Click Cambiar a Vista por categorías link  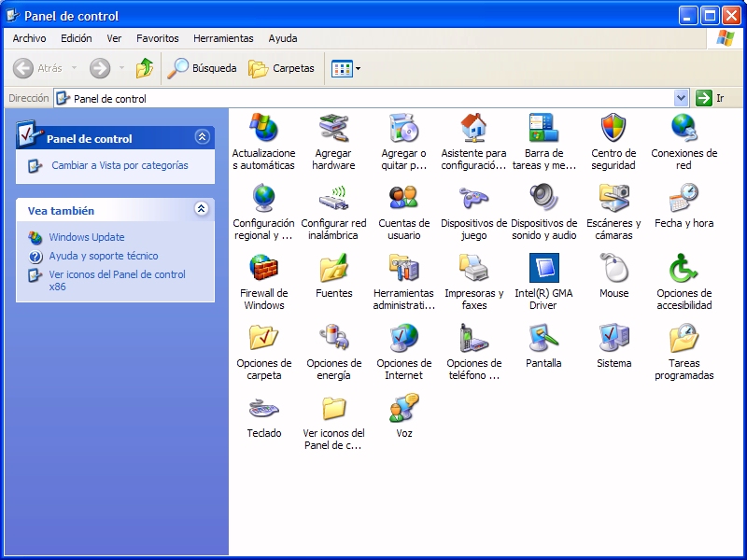click(x=120, y=165)
